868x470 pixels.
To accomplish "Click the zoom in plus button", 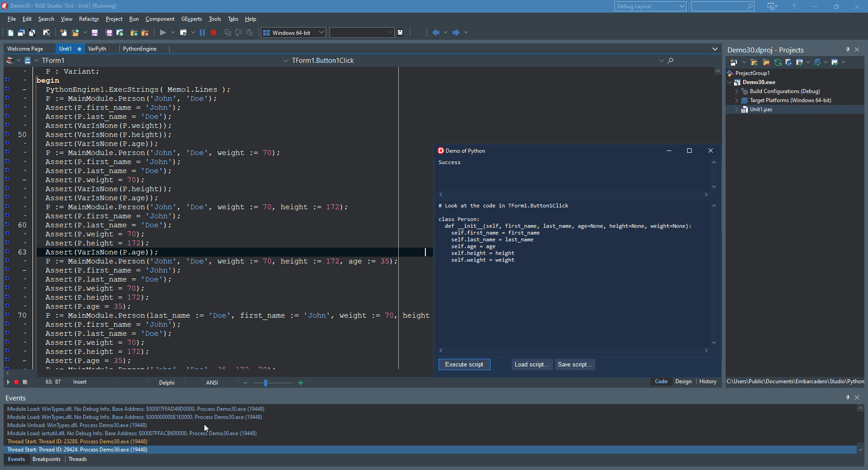I will click(x=301, y=383).
